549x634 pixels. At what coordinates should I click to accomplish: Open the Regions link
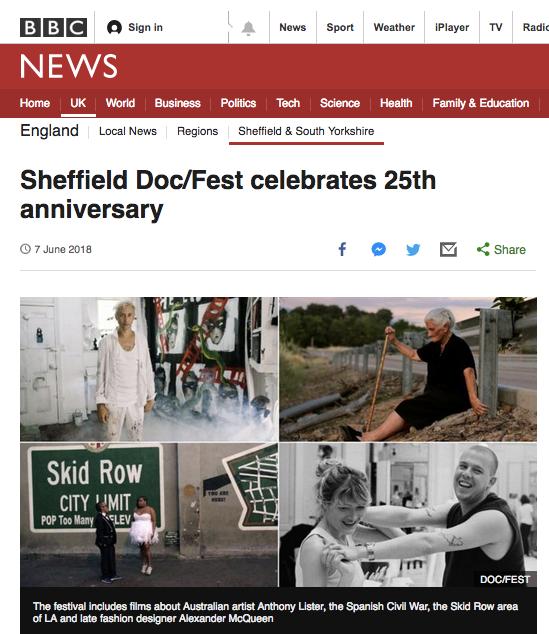tap(197, 131)
